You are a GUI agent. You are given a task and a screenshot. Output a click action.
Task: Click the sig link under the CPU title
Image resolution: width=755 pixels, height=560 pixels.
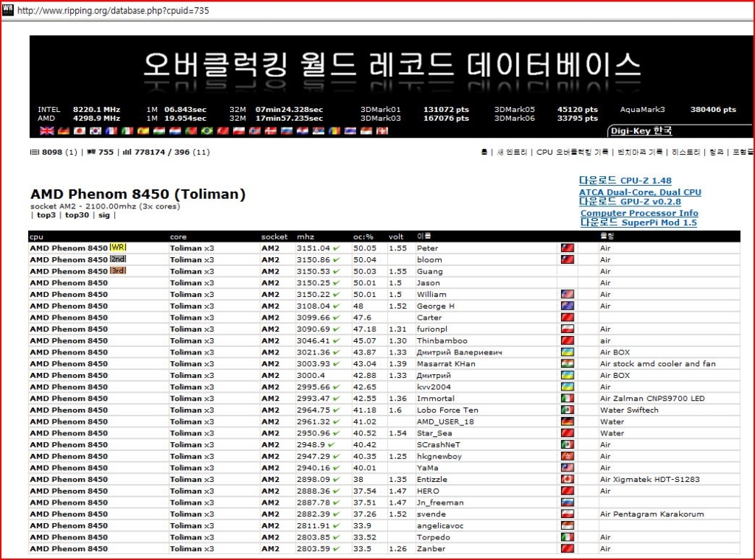104,215
